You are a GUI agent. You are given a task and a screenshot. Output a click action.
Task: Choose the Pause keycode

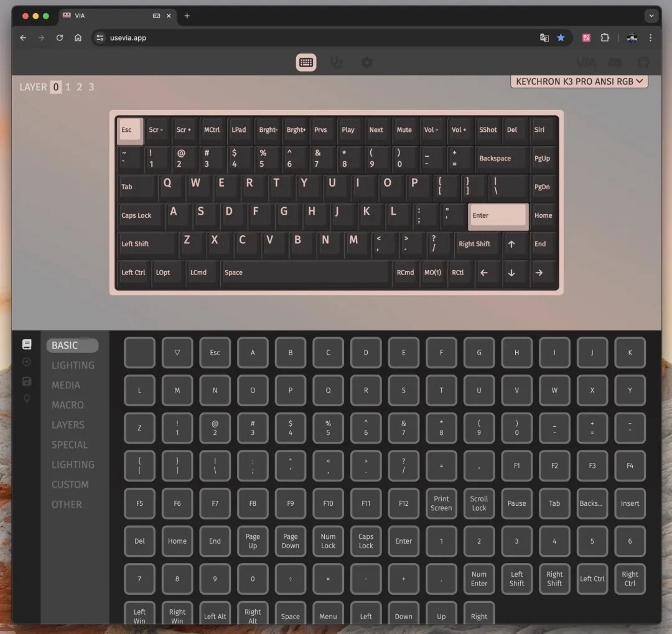coord(516,504)
